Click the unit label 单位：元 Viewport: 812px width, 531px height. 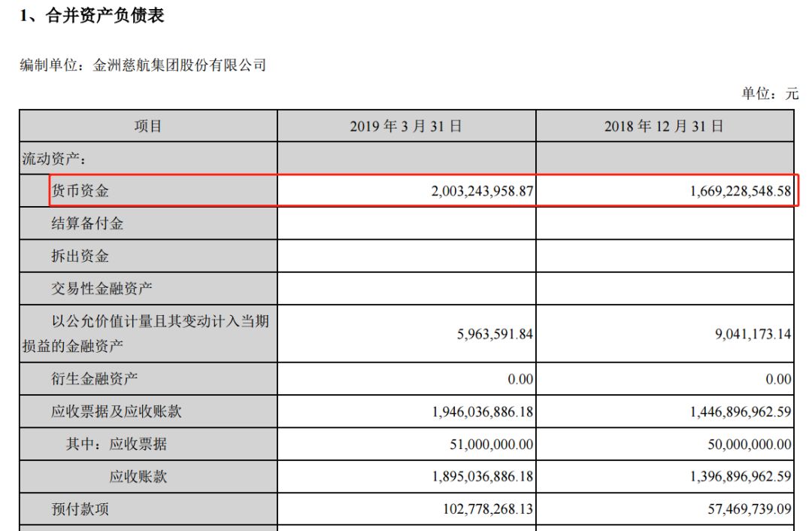[x=770, y=94]
